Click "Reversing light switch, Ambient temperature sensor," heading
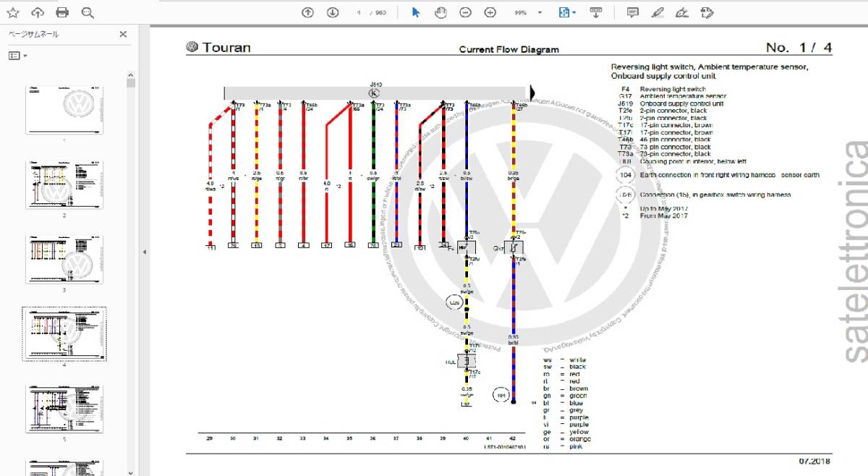The width and height of the screenshot is (868, 476). tap(710, 67)
